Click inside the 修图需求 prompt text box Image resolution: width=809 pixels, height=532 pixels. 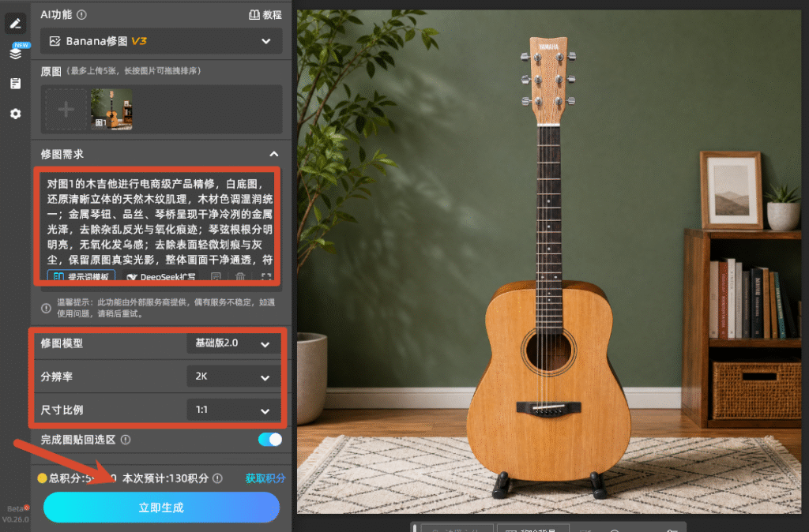point(159,222)
